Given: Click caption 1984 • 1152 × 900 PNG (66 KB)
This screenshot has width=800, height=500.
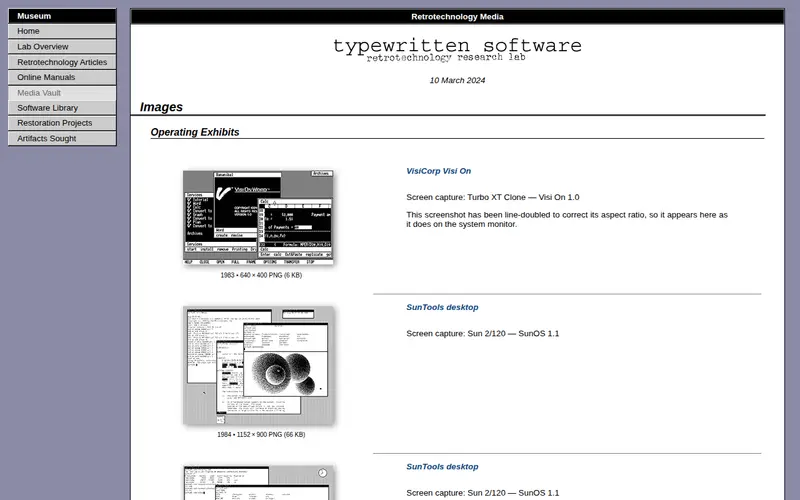Looking at the screenshot, I should pyautogui.click(x=261, y=435).
